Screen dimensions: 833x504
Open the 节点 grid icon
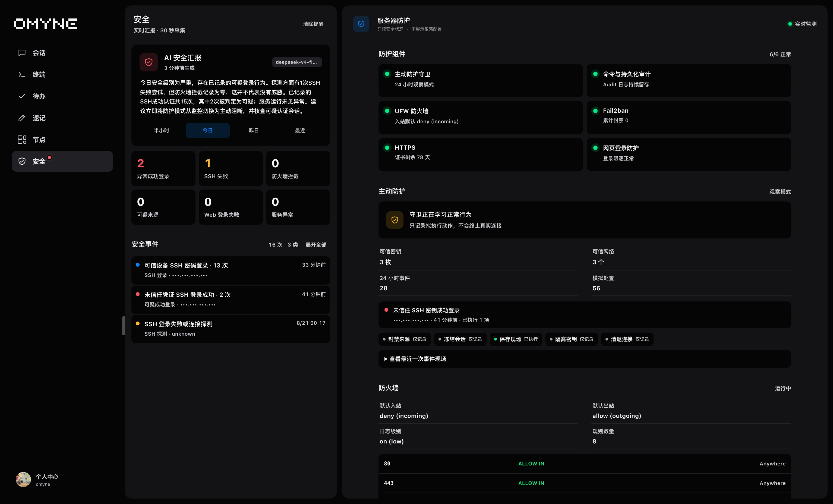coord(22,140)
